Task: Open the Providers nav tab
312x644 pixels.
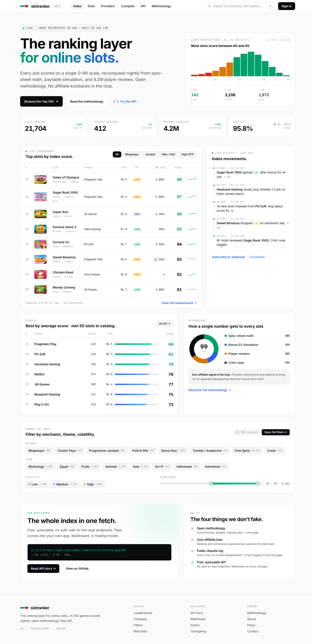Action: coord(108,6)
